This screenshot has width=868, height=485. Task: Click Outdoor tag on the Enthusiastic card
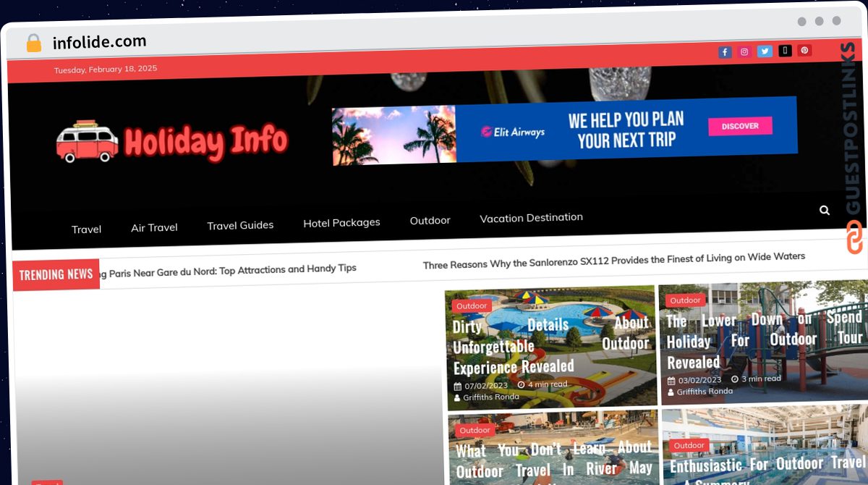(x=689, y=445)
